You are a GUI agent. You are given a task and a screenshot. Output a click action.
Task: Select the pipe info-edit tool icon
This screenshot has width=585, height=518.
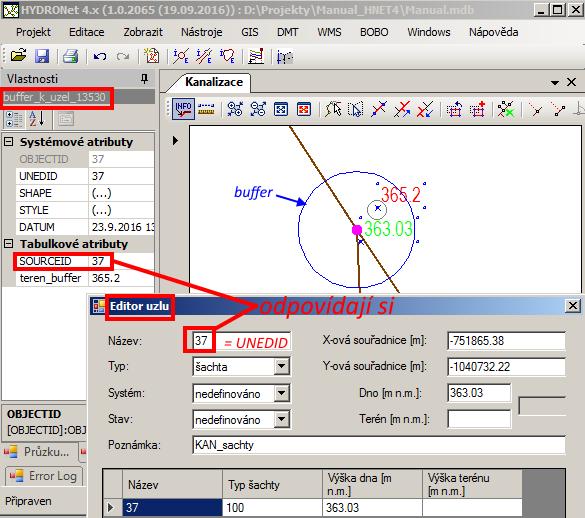204,56
